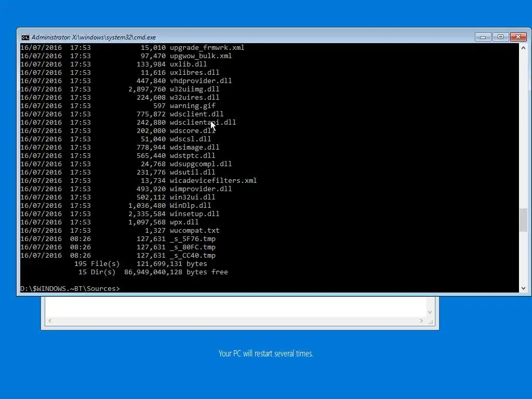Select the file name wdstptc.dll
The width and height of the screenshot is (532, 399).
pos(192,156)
